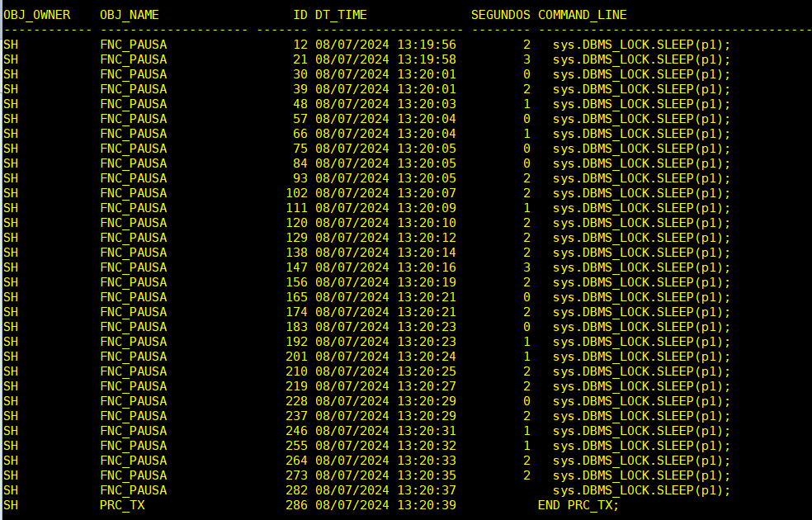Select SH owner in the PRC_TX row
Screen dimensions: 812x520
[11, 505]
